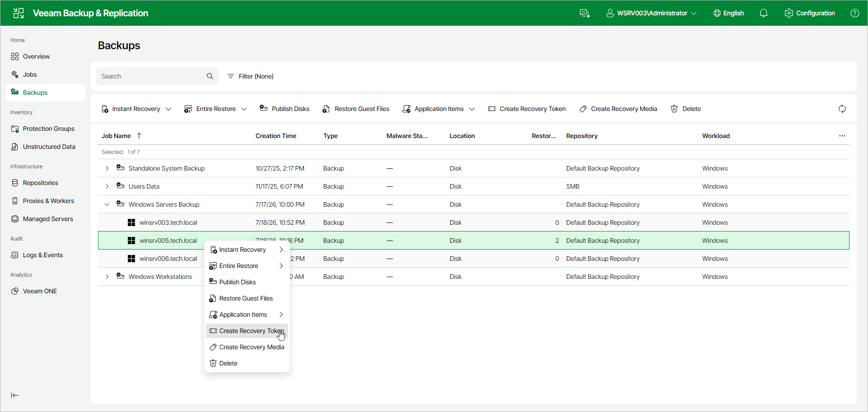Image resolution: width=868 pixels, height=412 pixels.
Task: Open the notifications bell
Action: (764, 13)
